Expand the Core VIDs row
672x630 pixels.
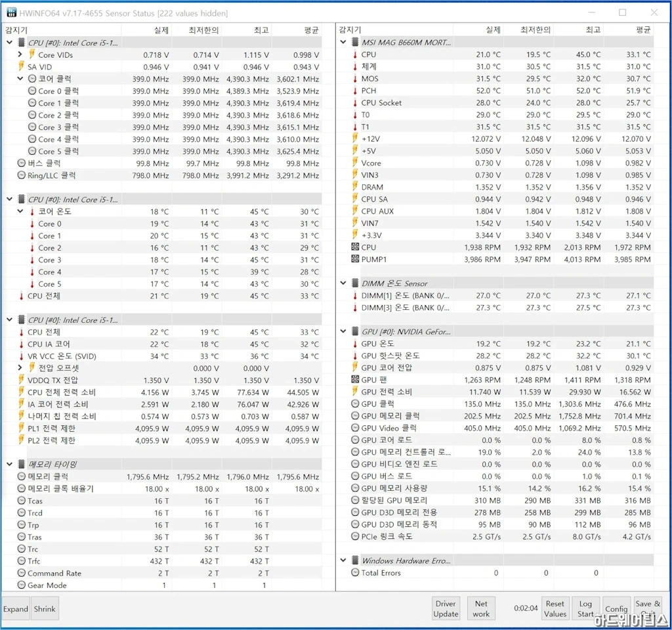20,54
